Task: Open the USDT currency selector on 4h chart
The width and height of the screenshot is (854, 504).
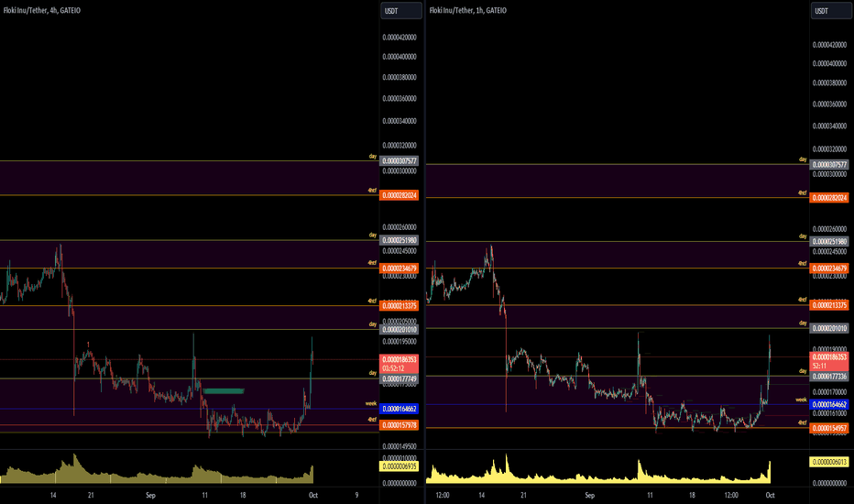Action: 400,11
